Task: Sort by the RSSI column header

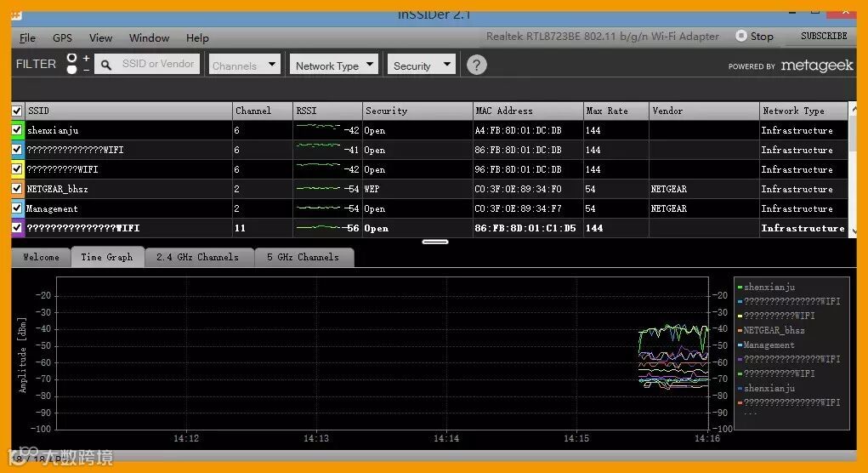Action: (x=327, y=111)
